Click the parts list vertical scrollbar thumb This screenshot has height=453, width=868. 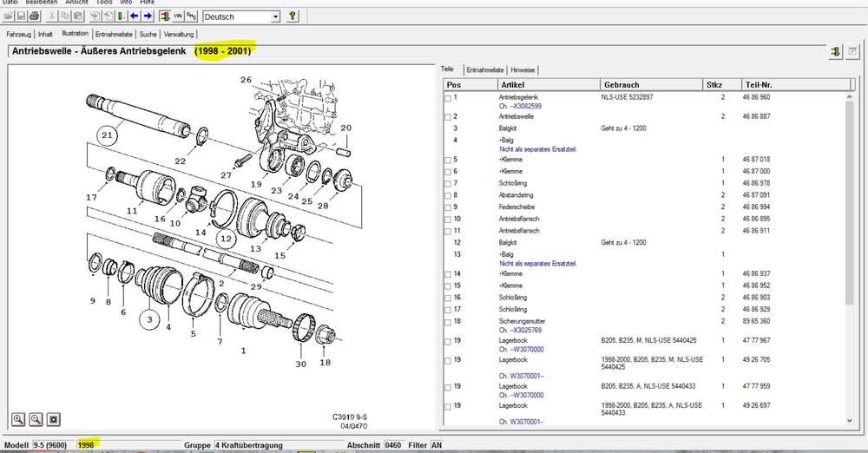[x=850, y=202]
